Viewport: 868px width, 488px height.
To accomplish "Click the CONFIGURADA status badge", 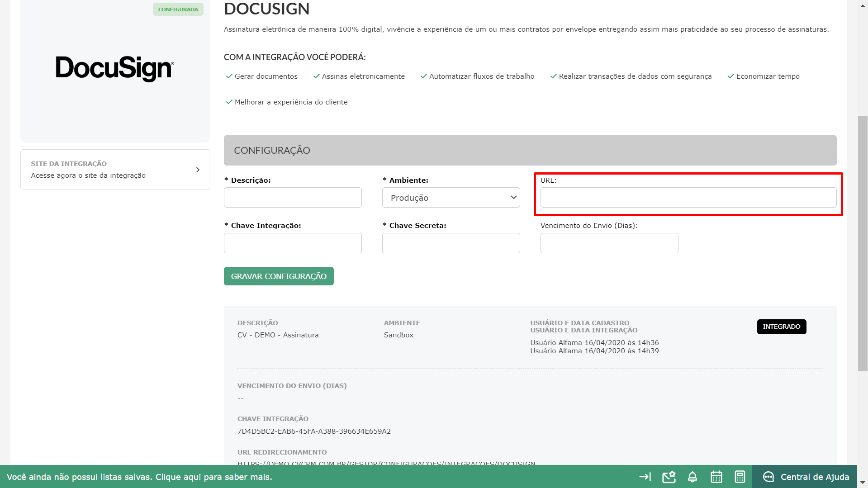I will (178, 9).
